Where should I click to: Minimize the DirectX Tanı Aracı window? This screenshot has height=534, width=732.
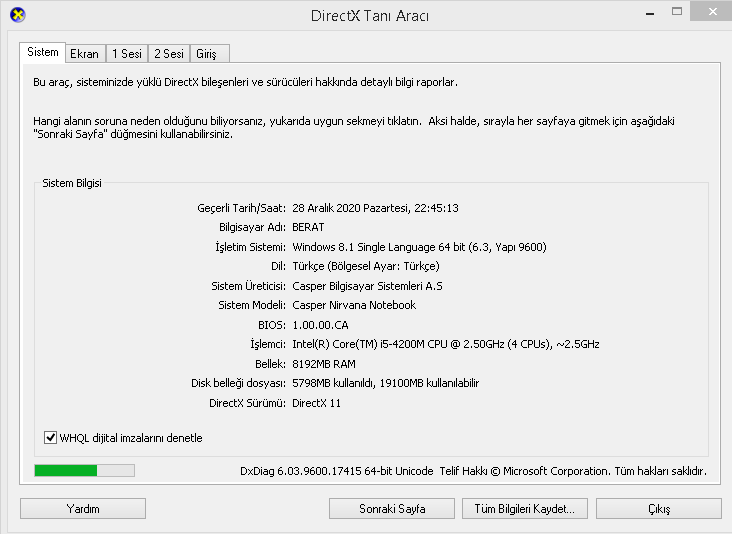pyautogui.click(x=650, y=13)
